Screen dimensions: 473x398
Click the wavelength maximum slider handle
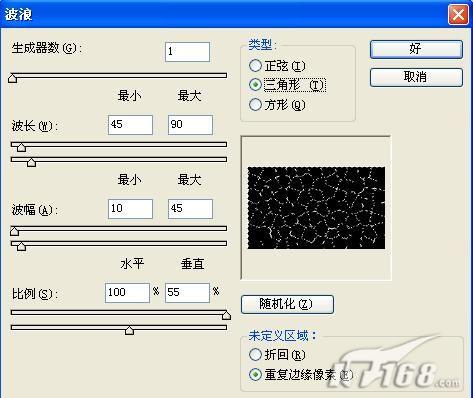coord(31,162)
